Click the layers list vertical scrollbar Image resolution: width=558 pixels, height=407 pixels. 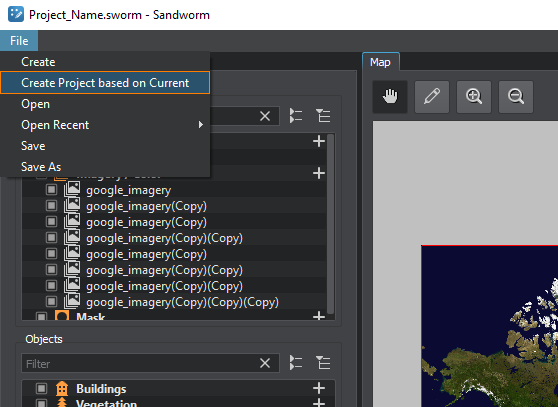tap(331, 224)
